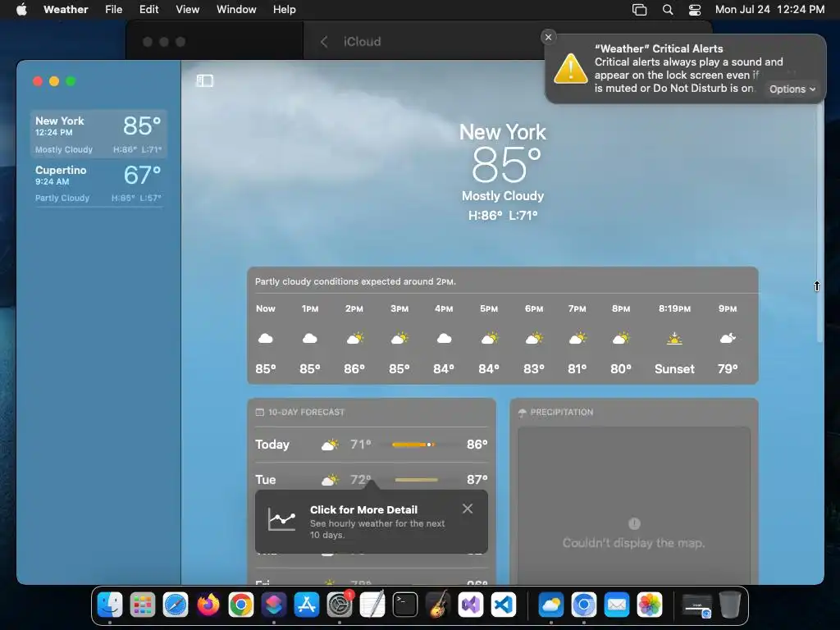Click the Now hourly forecast column
840x630 pixels.
[x=266, y=339]
